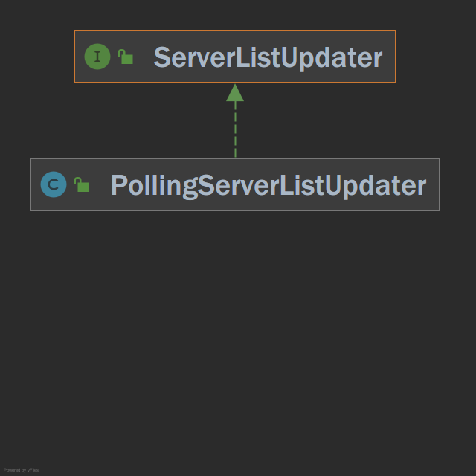Click empty canvas above the ServerListUpdater node

click(x=235, y=15)
